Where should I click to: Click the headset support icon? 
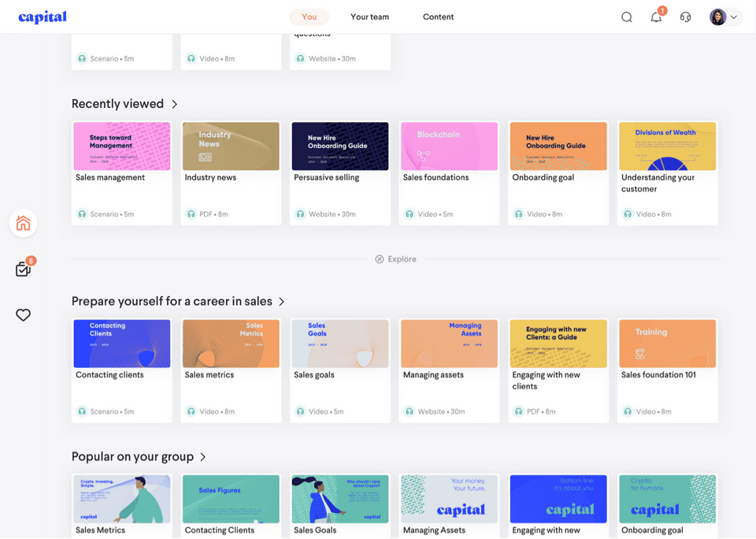[x=685, y=17]
